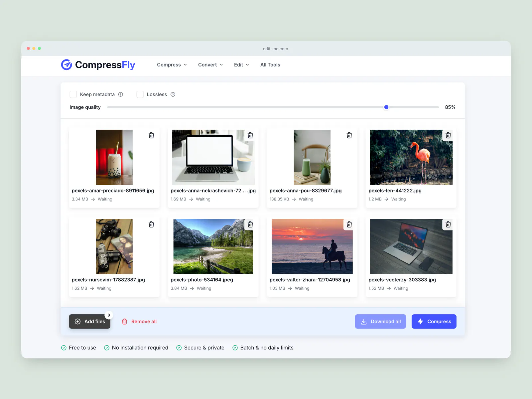Click the Download all button

point(380,322)
